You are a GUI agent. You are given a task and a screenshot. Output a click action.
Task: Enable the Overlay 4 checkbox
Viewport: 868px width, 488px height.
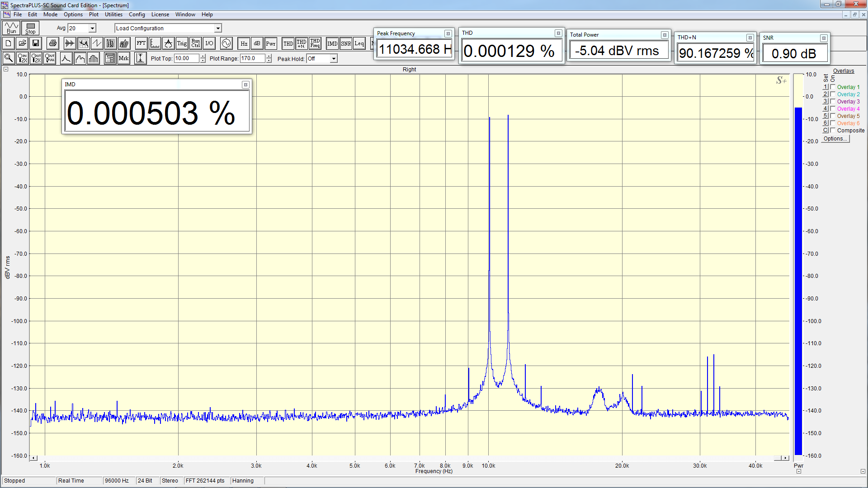pyautogui.click(x=833, y=109)
